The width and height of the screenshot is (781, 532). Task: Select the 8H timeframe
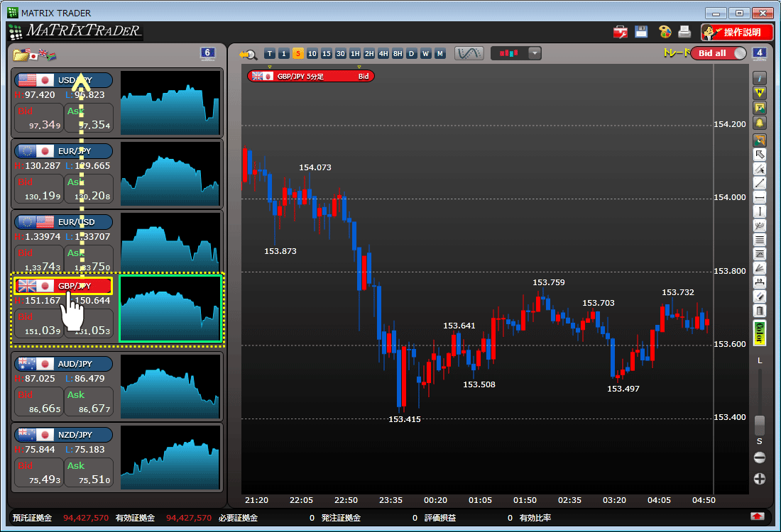click(x=397, y=54)
